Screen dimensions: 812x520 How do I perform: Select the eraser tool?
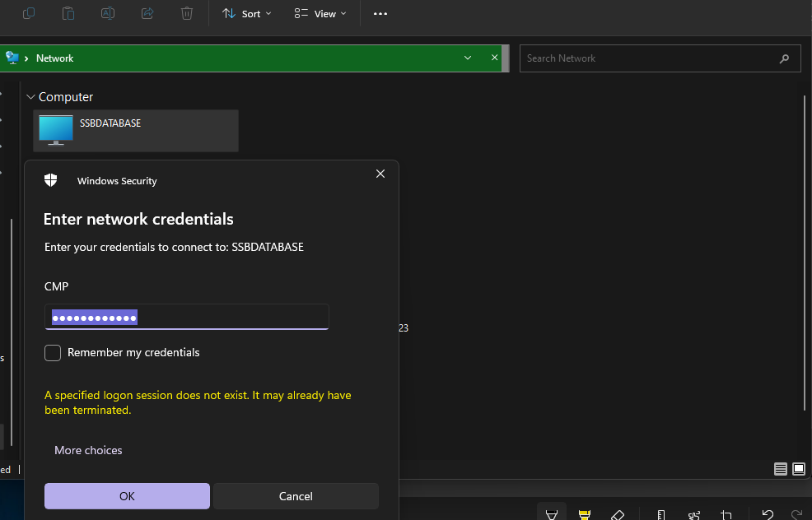coord(618,515)
